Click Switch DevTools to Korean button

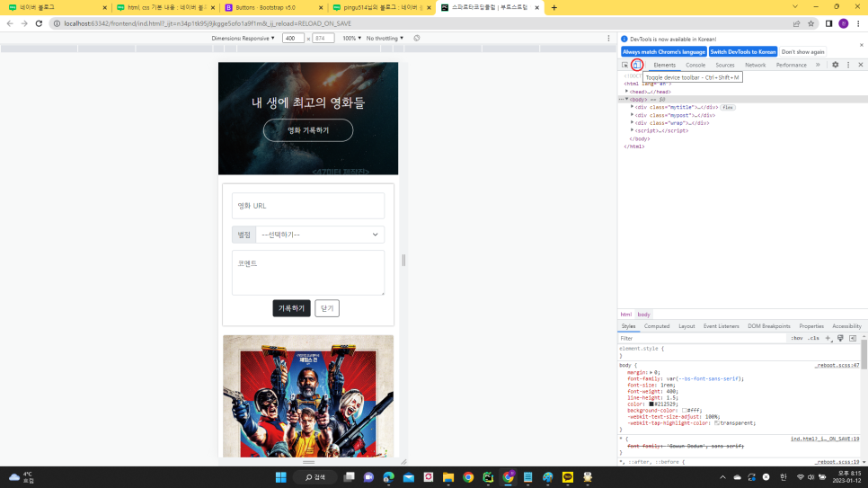(x=743, y=51)
